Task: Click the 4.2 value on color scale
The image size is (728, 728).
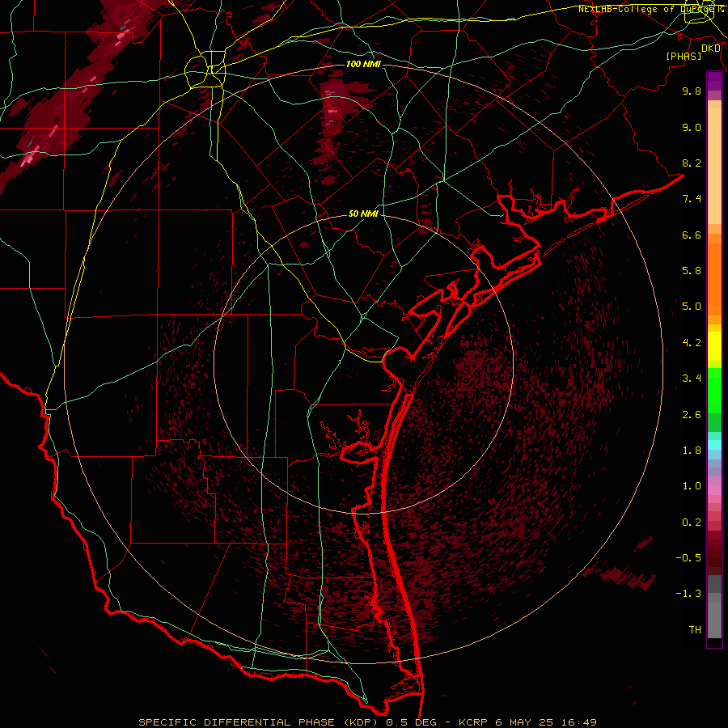Action: pyautogui.click(x=692, y=343)
